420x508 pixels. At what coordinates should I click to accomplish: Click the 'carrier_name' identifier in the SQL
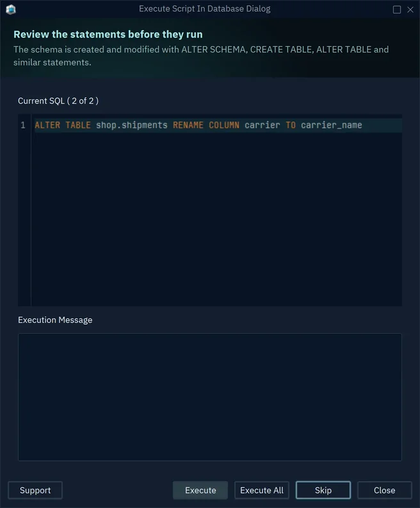331,125
